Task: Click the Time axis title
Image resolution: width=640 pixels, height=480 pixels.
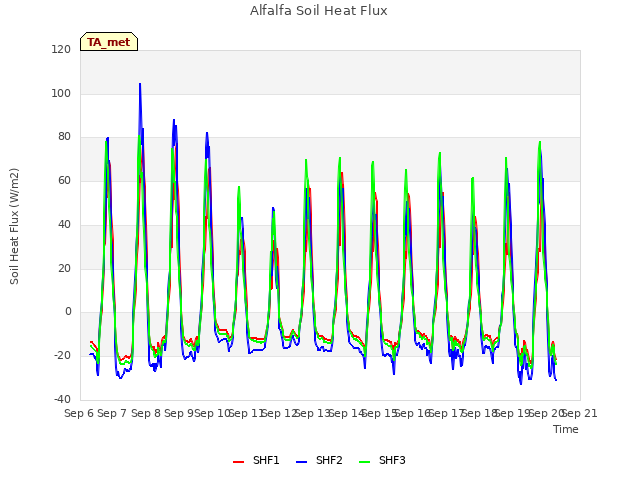Action: [566, 429]
